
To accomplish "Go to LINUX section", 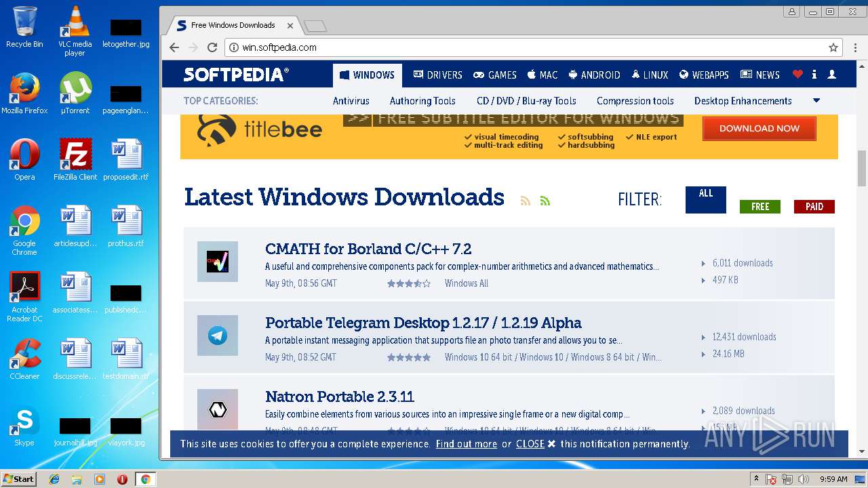I will pos(650,75).
